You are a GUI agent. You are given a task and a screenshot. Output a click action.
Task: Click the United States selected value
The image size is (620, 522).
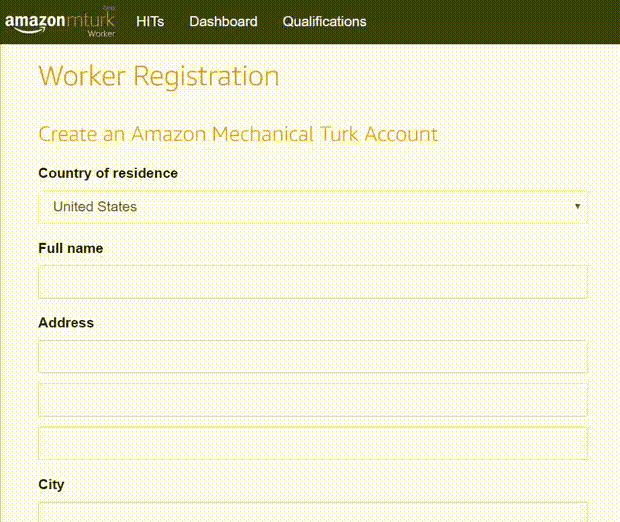(x=95, y=207)
